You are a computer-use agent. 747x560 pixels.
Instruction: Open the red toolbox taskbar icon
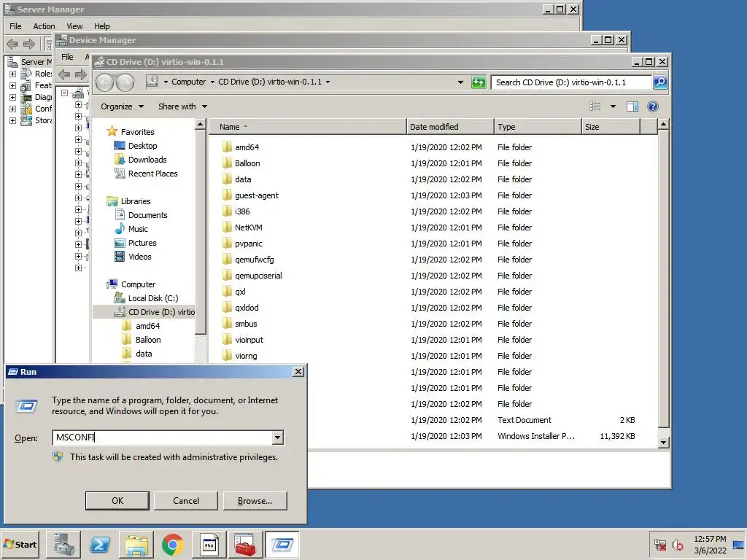click(245, 544)
